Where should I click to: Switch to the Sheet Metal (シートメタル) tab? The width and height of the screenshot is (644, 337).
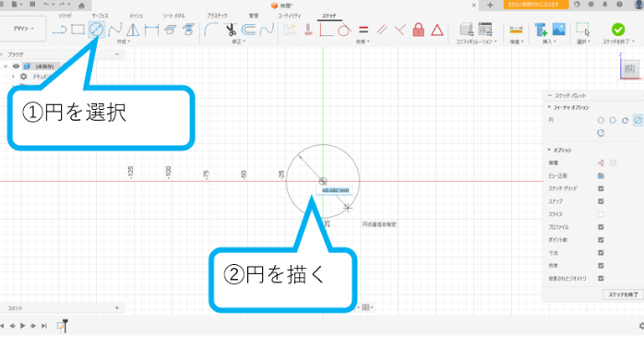click(x=173, y=16)
